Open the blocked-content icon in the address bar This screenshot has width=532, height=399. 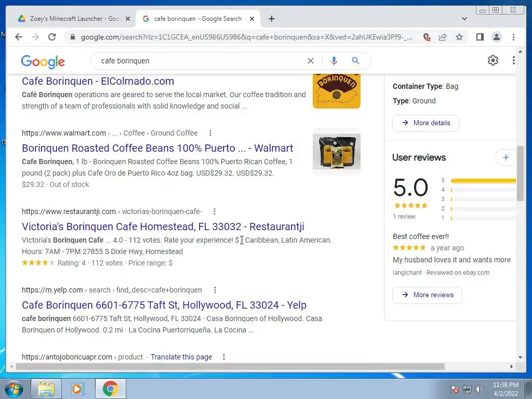(427, 37)
